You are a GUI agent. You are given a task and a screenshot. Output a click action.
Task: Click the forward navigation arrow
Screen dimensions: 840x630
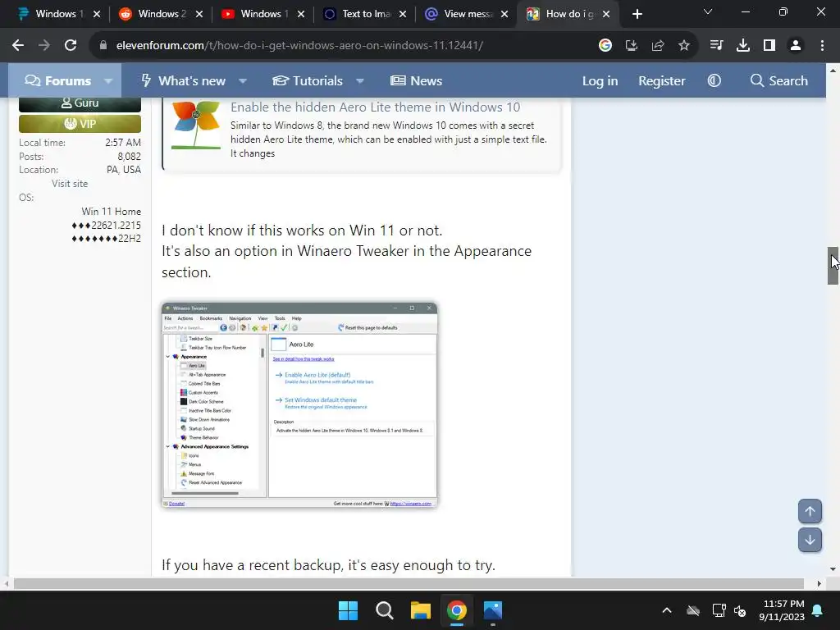tap(44, 46)
